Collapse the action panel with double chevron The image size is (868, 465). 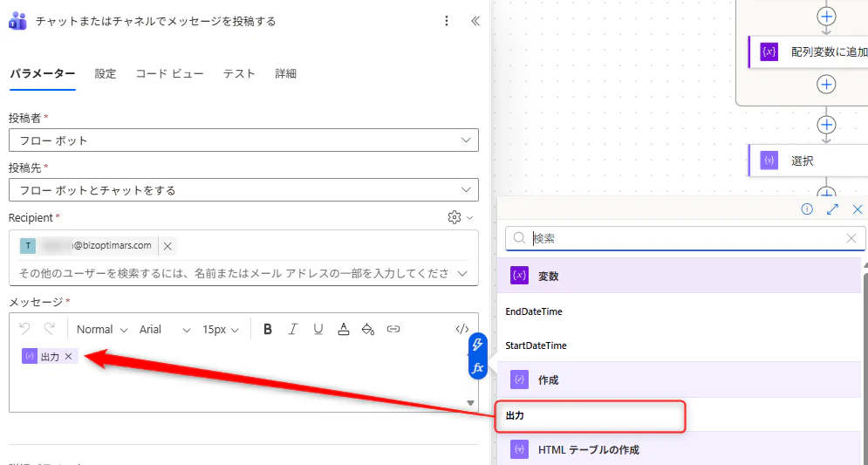(x=475, y=21)
